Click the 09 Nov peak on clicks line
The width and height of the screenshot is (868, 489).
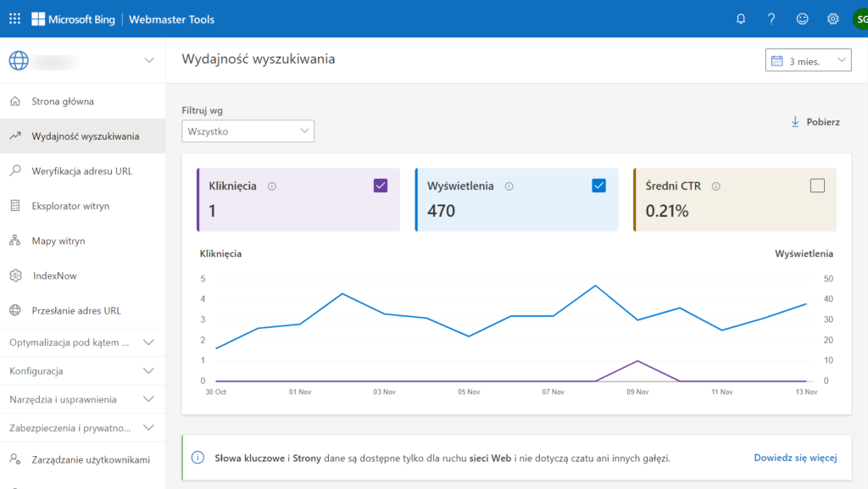click(x=637, y=361)
